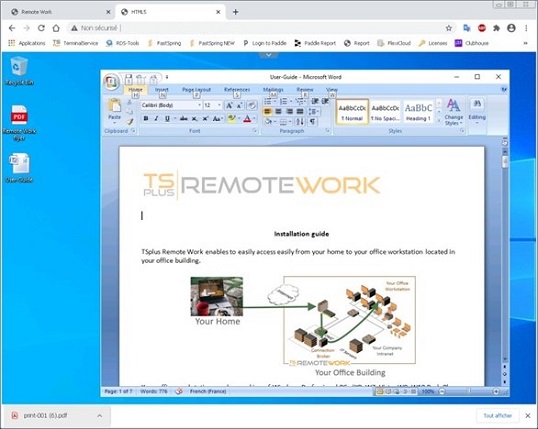This screenshot has height=429, width=538.
Task: Toggle strikethrough formatting
Action: point(184,119)
